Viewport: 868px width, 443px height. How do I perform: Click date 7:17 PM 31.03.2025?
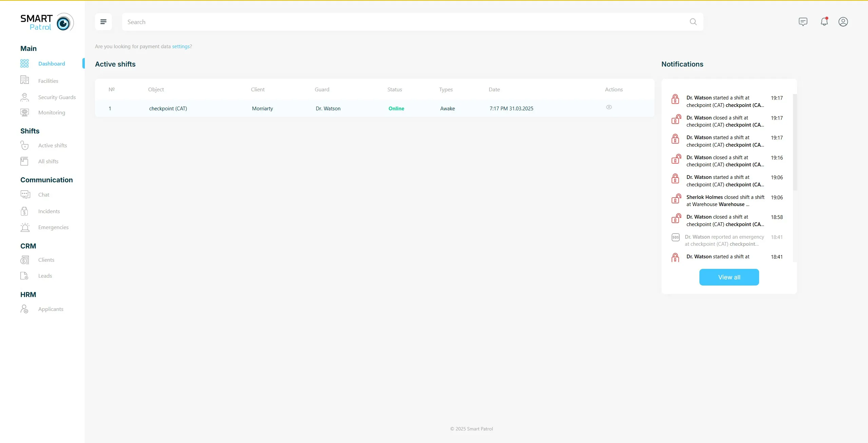[x=511, y=109]
